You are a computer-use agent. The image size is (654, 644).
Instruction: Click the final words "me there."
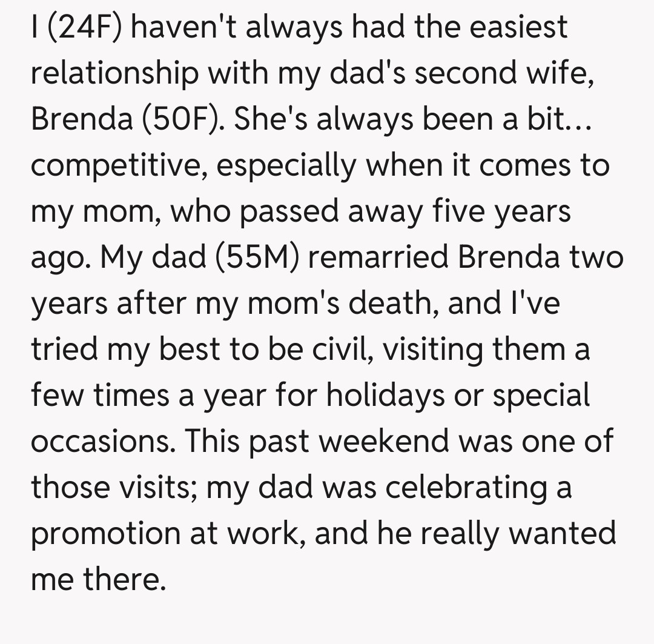point(98,580)
